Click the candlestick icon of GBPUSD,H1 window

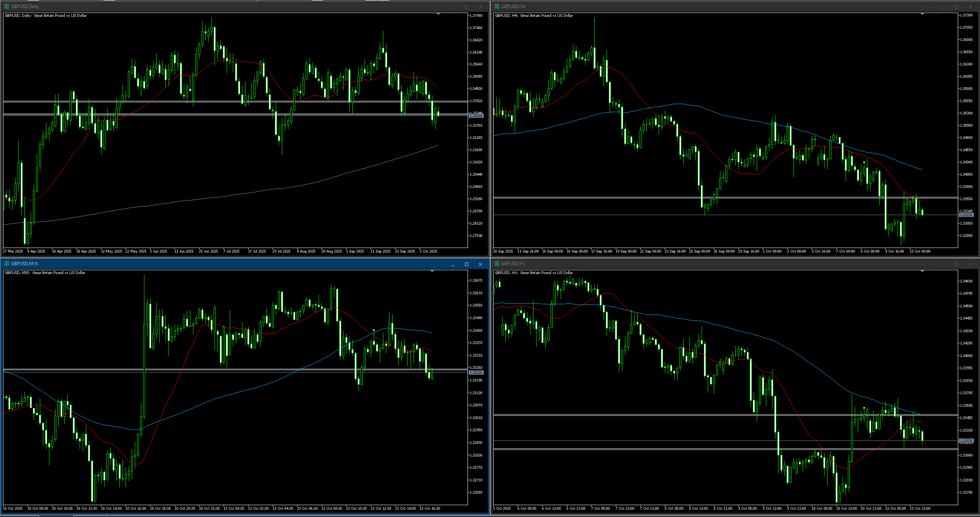tap(497, 264)
